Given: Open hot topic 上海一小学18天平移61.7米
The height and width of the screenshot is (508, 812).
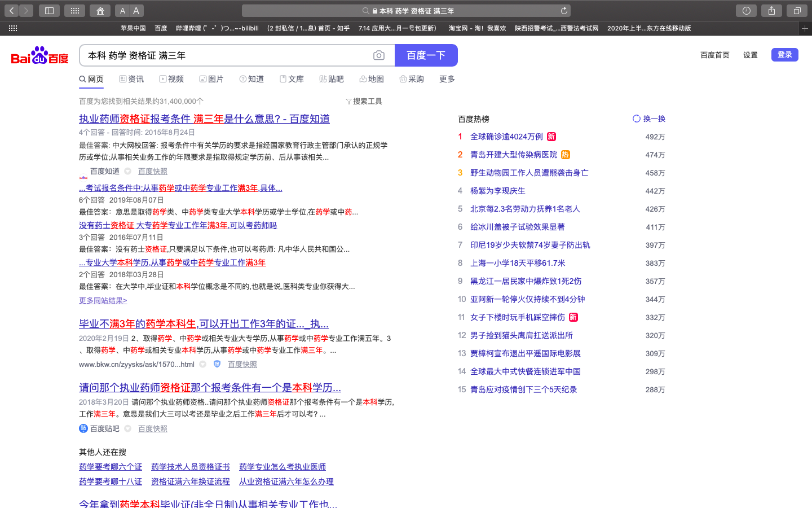Looking at the screenshot, I should pyautogui.click(x=518, y=263).
